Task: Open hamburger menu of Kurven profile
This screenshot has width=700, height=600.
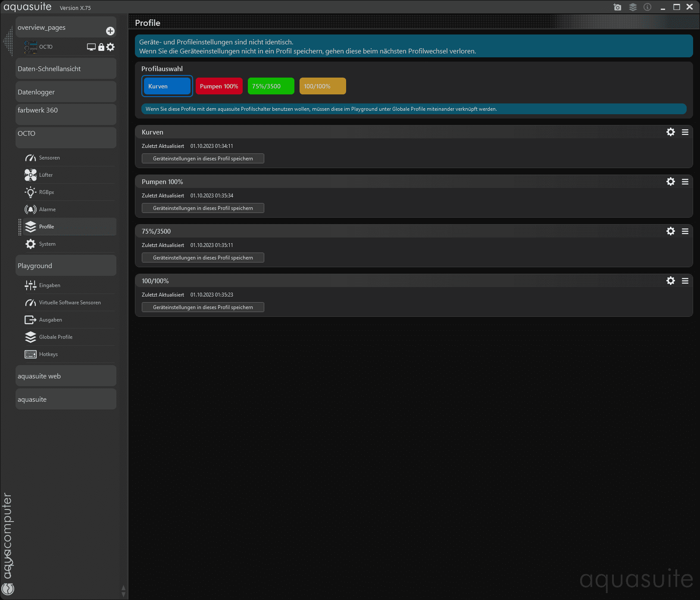Action: click(x=685, y=132)
